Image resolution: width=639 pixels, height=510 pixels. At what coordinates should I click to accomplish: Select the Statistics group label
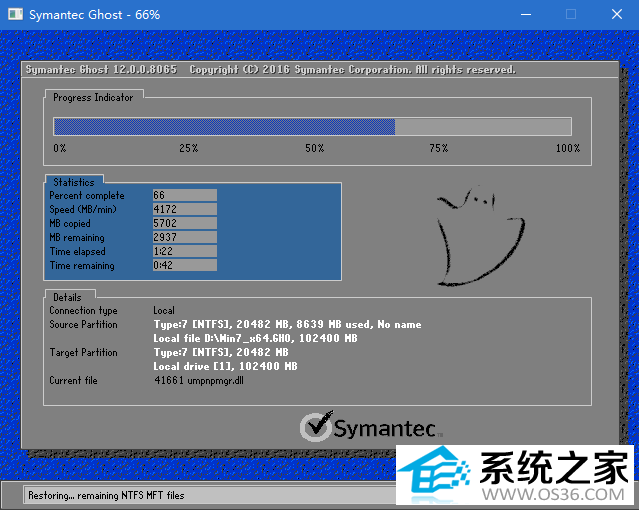pos(73,182)
